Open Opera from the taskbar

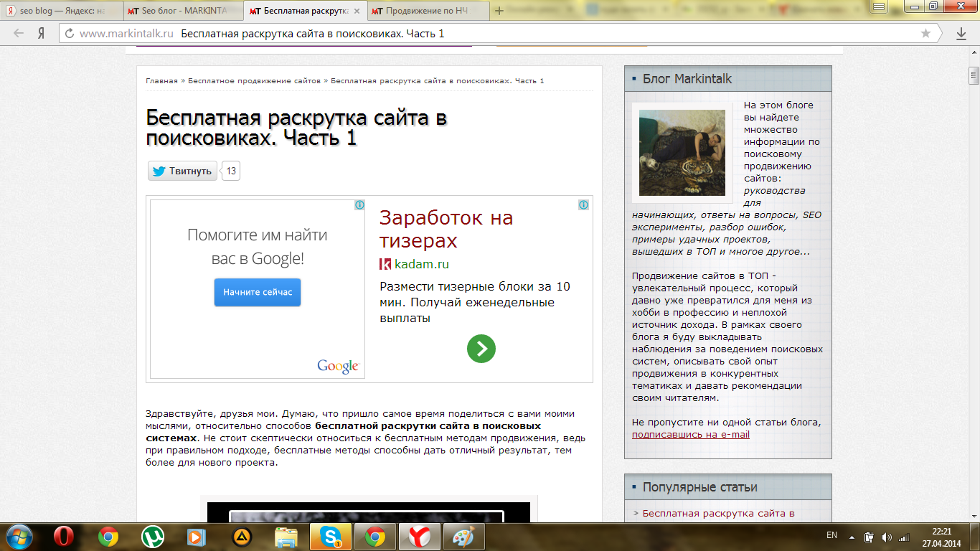pyautogui.click(x=65, y=537)
